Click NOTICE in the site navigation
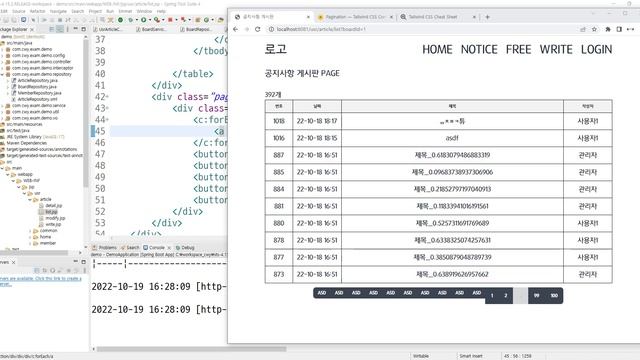640x360 pixels. point(479,49)
